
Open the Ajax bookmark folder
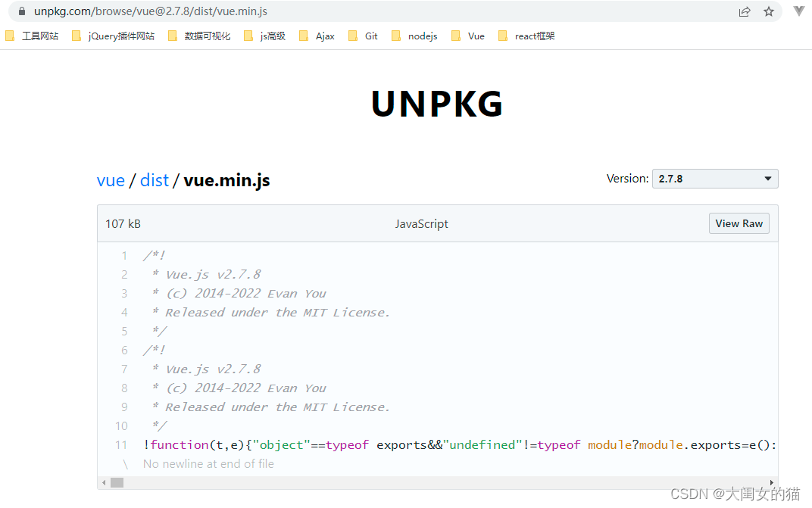tap(317, 36)
